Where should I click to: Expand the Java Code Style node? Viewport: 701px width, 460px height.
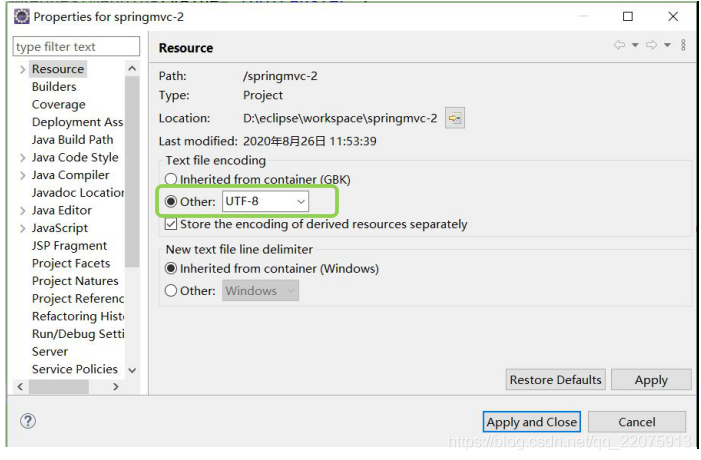tap(22, 158)
